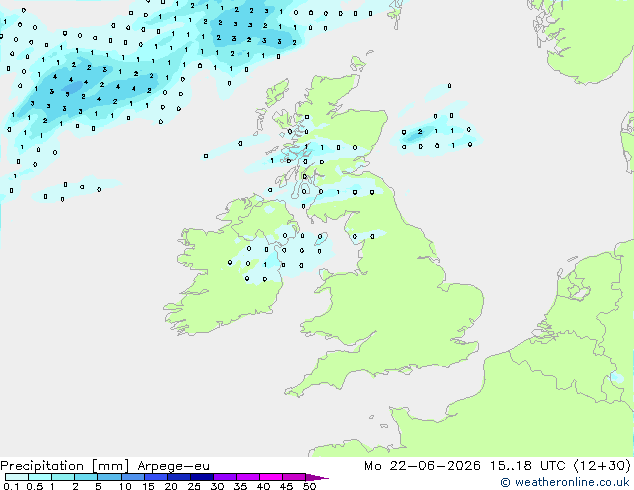
Task: Click the 25 mm navy legend swatch
Action: [201, 477]
